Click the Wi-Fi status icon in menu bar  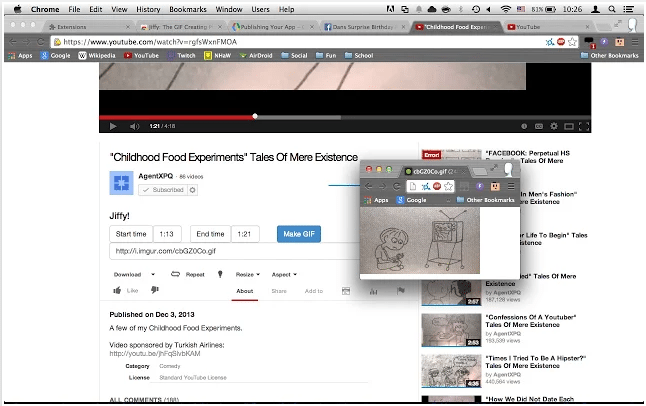pyautogui.click(x=506, y=9)
